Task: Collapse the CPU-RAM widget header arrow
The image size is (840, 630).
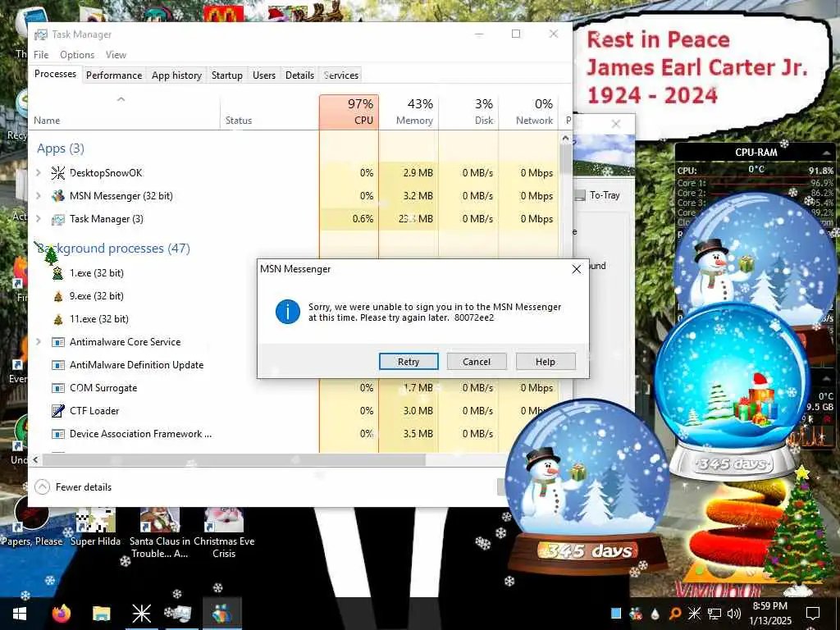Action: [x=825, y=153]
